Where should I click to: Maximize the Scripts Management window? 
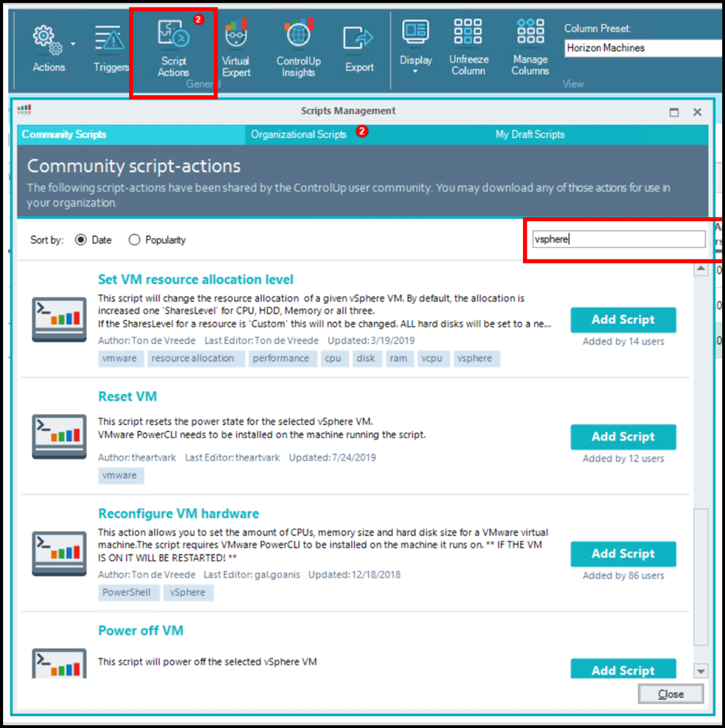click(x=674, y=112)
